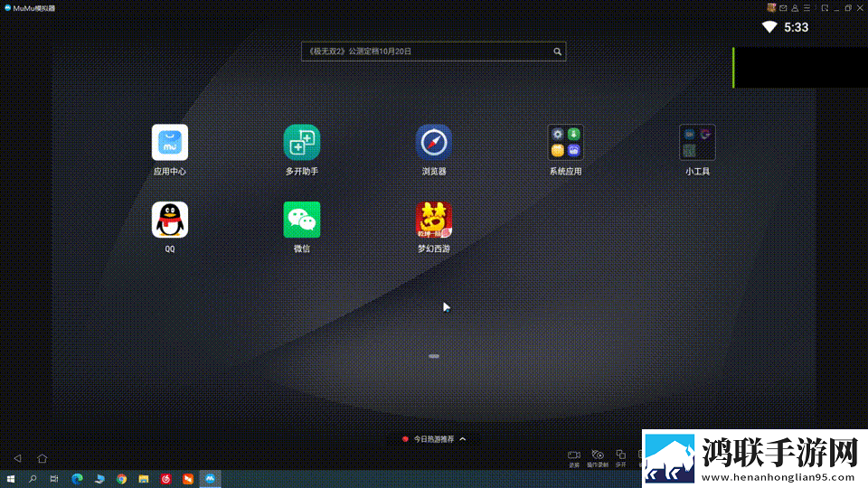Expand the 今日热游推荐 arrow
This screenshot has width=868, height=488.
[x=463, y=439]
